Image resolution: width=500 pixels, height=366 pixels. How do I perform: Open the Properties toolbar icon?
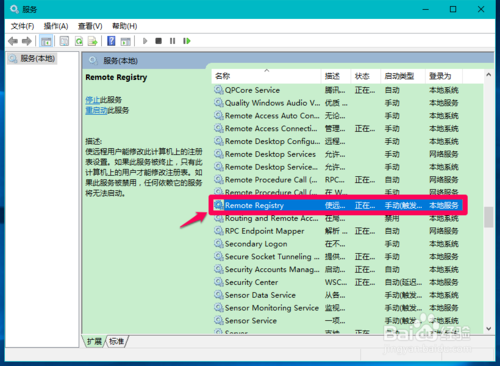[x=64, y=41]
